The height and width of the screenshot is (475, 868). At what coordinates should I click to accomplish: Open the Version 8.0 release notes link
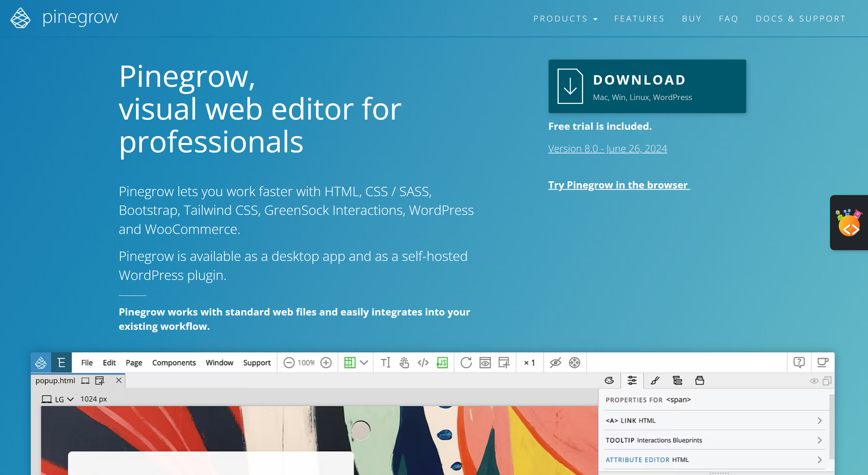tap(607, 149)
